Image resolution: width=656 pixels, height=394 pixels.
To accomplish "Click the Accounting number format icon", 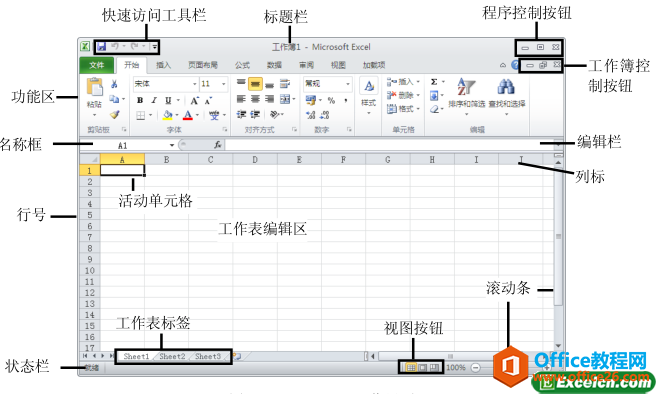I will 310,100.
